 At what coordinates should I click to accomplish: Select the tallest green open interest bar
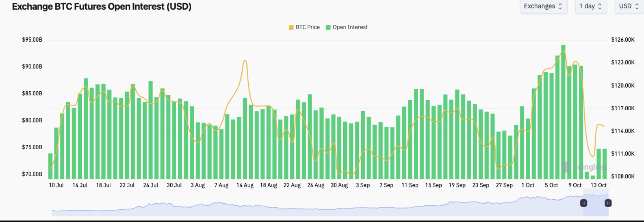563,111
